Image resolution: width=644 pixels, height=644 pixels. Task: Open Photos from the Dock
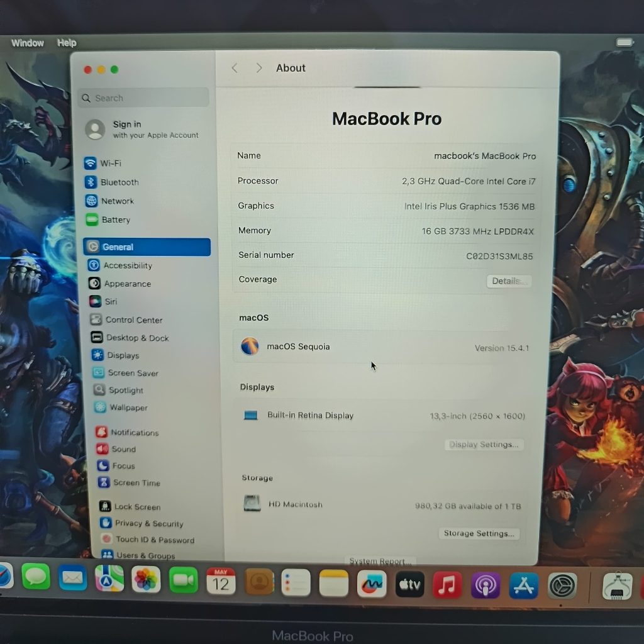click(146, 580)
